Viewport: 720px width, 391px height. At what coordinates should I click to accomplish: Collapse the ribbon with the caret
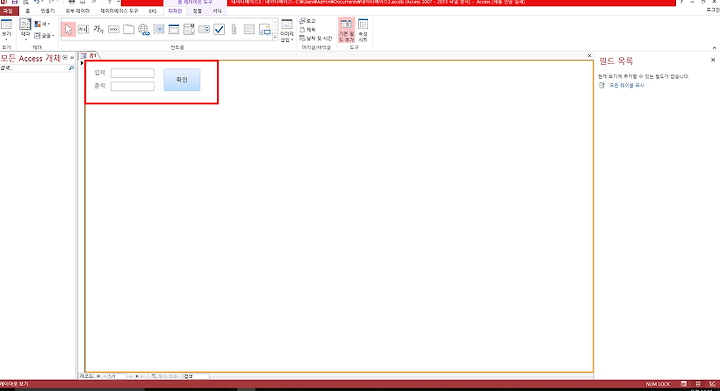click(x=714, y=48)
